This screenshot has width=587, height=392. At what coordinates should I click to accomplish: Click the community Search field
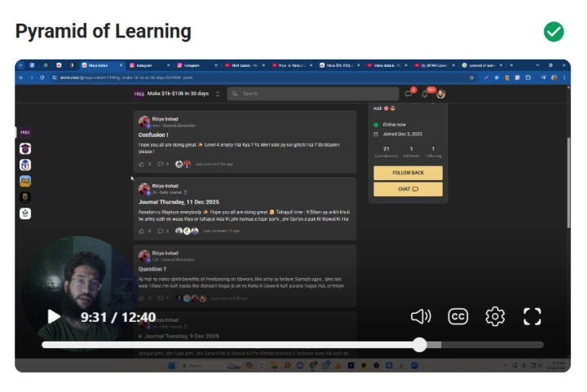click(313, 94)
